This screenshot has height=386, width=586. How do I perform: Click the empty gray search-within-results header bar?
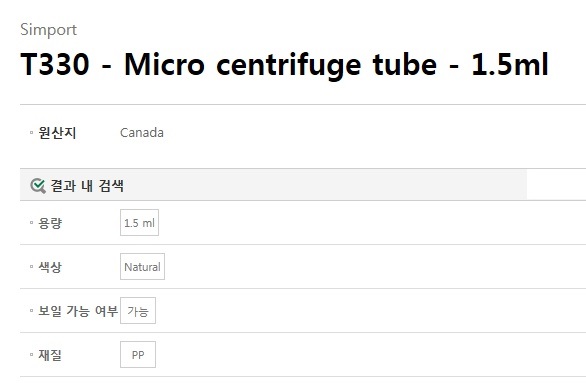[325, 185]
